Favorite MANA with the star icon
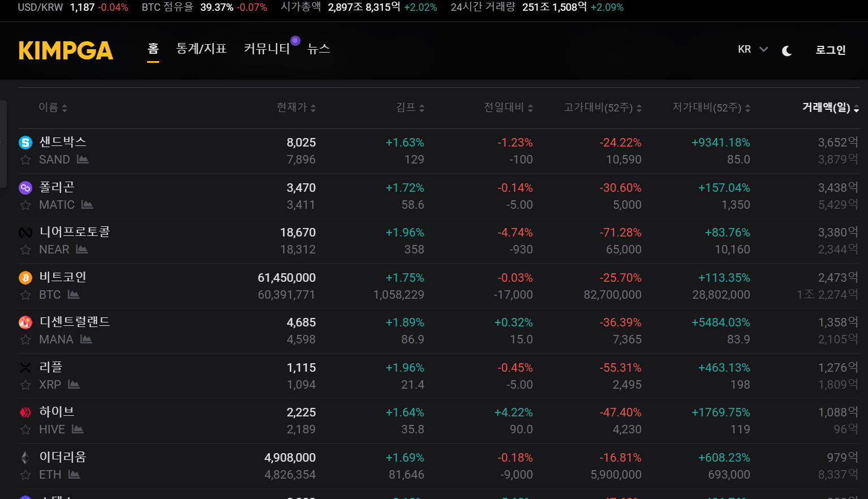 coord(25,339)
